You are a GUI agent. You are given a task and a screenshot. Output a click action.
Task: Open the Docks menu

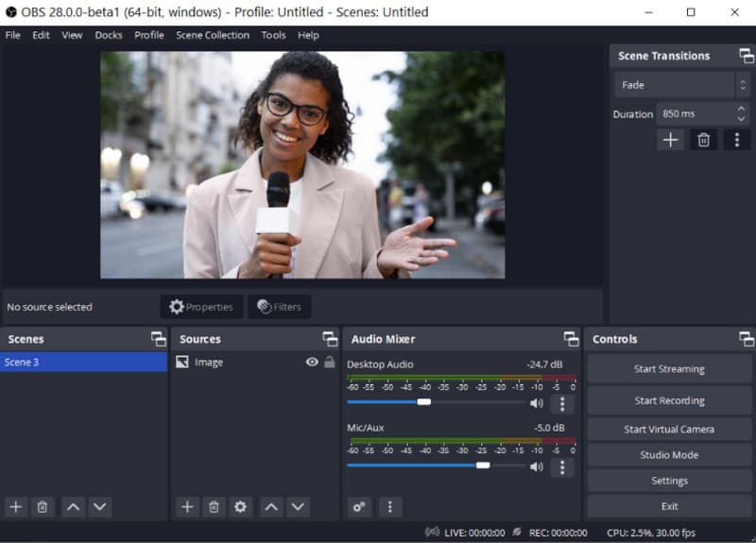(x=109, y=35)
